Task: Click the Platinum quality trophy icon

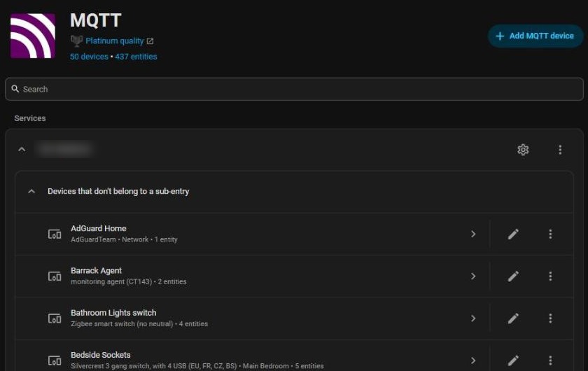Action: click(x=76, y=41)
